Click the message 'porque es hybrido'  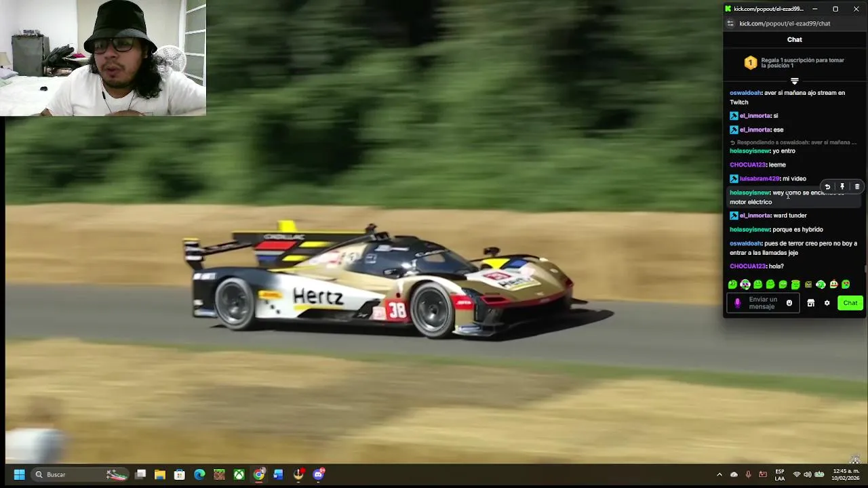pos(798,230)
